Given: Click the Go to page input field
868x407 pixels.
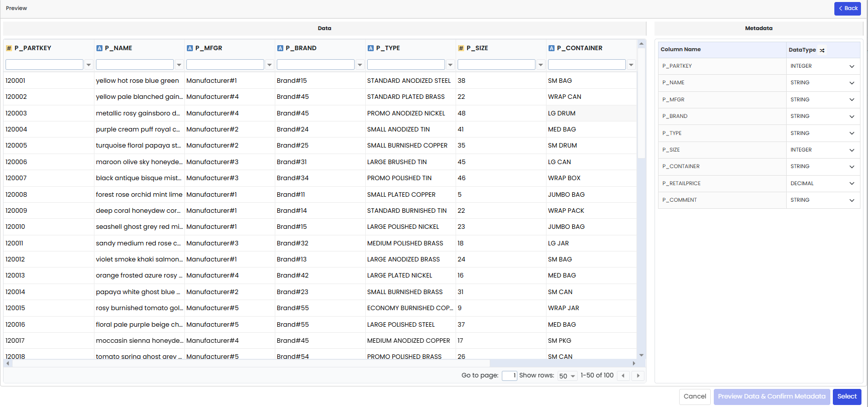Looking at the screenshot, I should [x=509, y=376].
